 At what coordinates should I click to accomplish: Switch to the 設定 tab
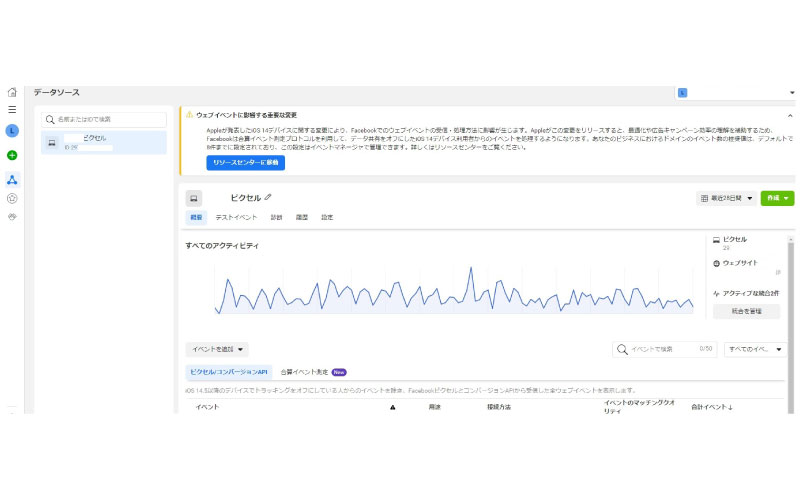327,217
